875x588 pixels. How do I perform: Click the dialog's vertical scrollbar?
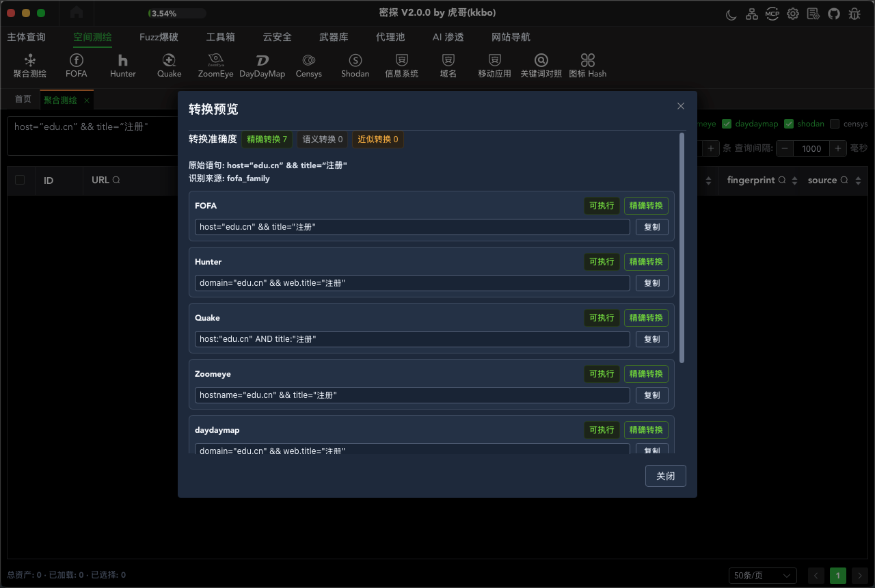[x=682, y=248]
